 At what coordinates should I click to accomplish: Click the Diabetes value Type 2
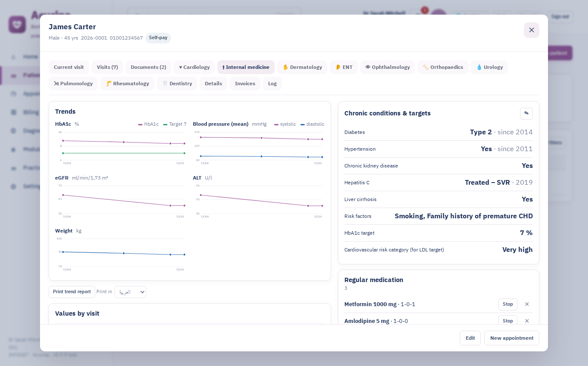[x=481, y=132]
